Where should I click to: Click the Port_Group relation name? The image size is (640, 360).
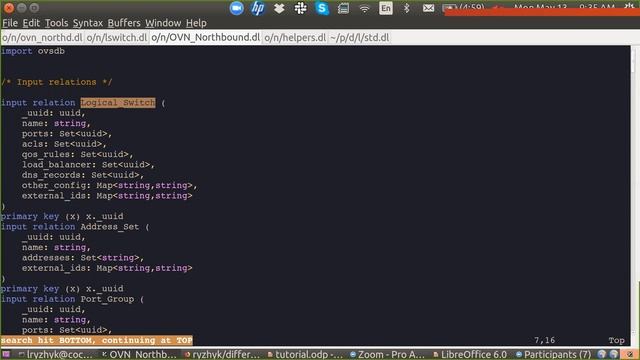[x=107, y=299]
